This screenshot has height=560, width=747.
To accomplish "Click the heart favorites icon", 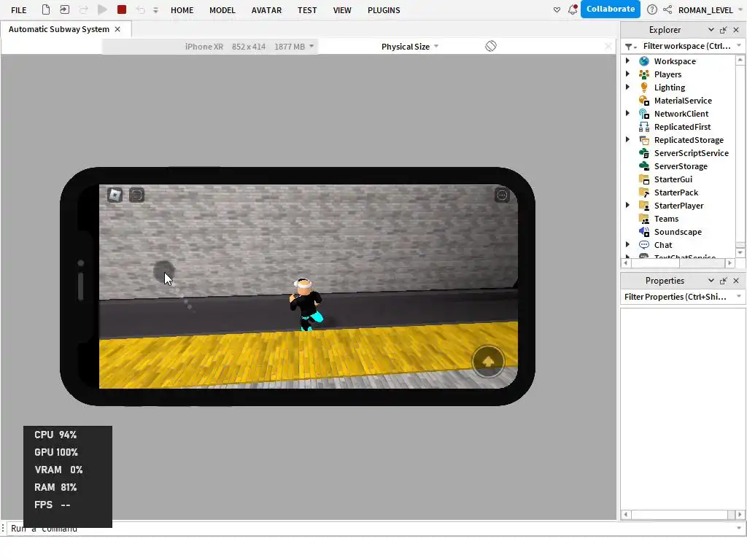I will pyautogui.click(x=557, y=9).
